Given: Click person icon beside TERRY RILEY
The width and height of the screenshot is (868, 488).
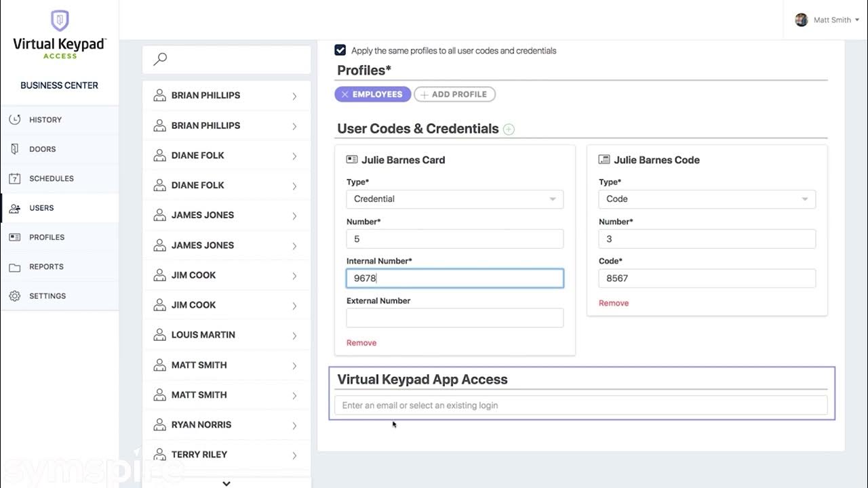Looking at the screenshot, I should (x=159, y=455).
